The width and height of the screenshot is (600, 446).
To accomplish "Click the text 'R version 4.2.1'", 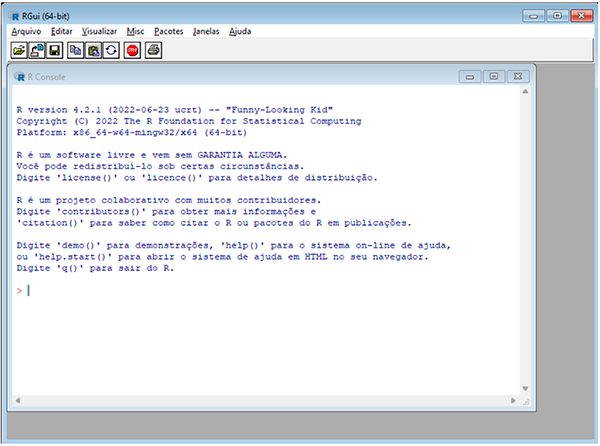I will tap(59, 110).
